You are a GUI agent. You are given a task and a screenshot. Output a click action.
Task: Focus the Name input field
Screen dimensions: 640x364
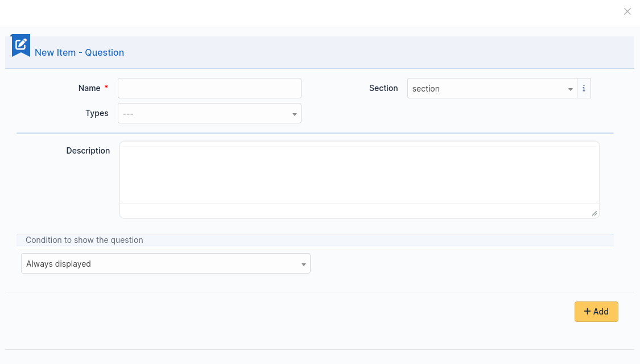[x=209, y=88]
